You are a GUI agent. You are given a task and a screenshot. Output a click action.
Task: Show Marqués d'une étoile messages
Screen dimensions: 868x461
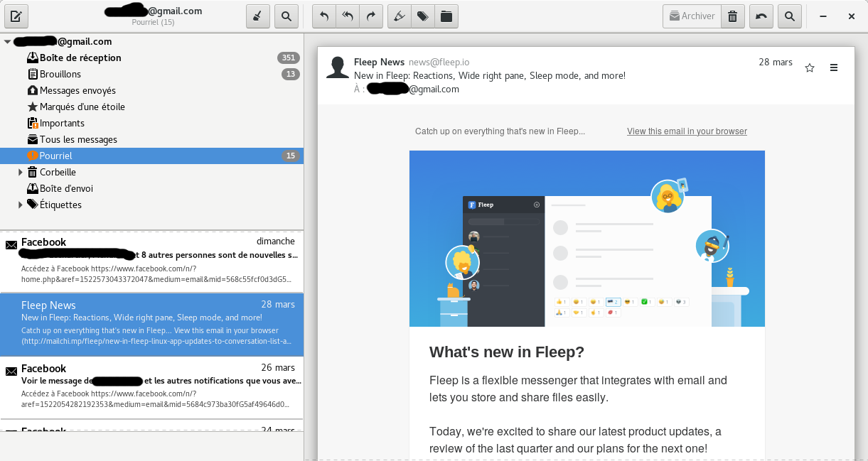(151, 107)
